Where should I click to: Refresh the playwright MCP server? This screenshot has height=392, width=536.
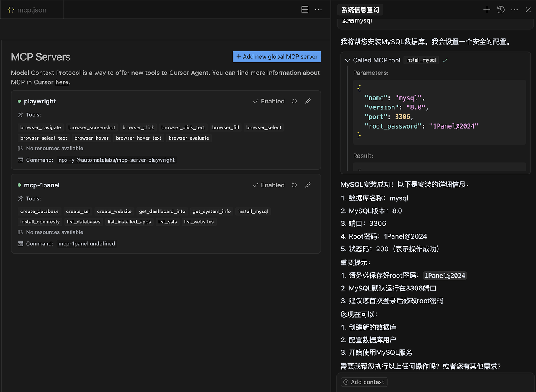coord(294,101)
